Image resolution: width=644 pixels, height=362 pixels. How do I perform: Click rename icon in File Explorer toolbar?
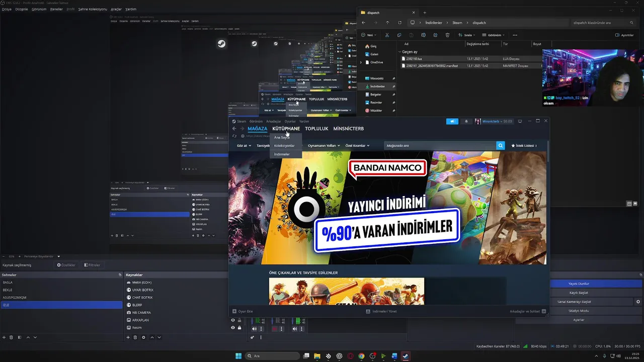tap(423, 35)
